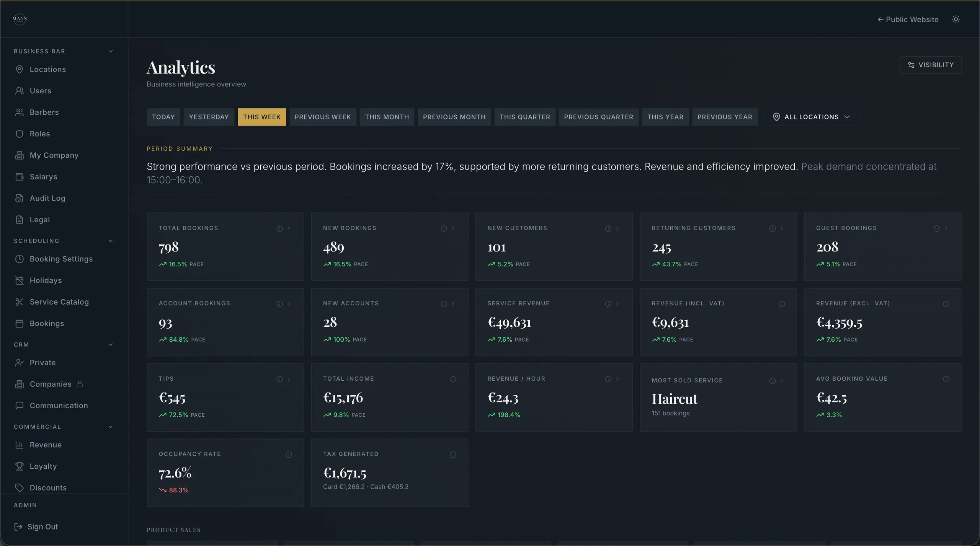Expand the Guest Bookings card arrow

(x=946, y=229)
